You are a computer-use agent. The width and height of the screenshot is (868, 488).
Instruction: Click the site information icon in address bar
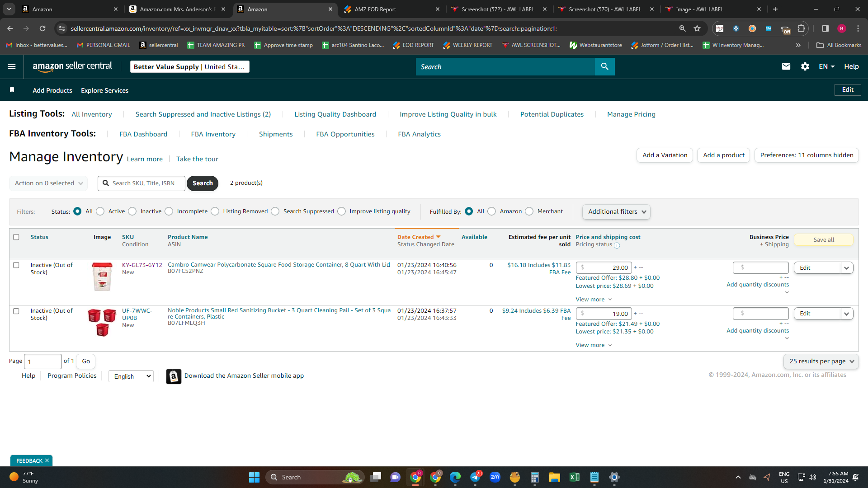coord(62,28)
